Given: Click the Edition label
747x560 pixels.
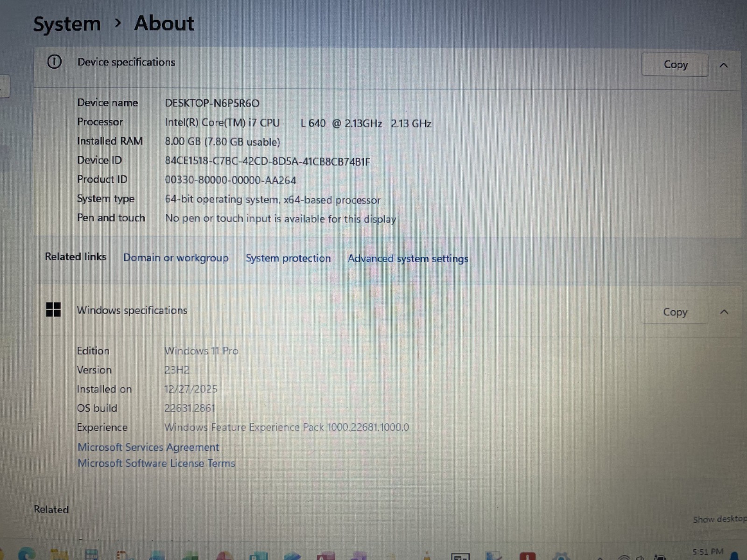Looking at the screenshot, I should click(x=93, y=350).
